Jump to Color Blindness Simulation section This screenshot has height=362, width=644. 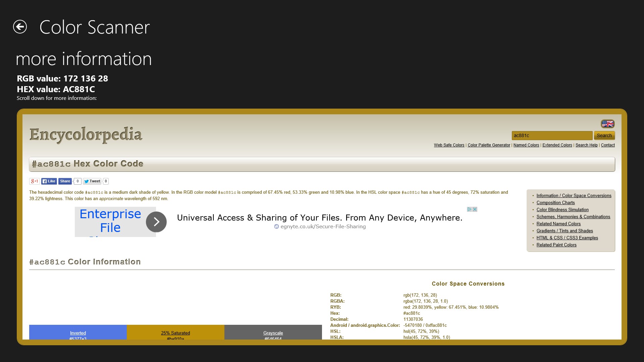click(x=562, y=210)
